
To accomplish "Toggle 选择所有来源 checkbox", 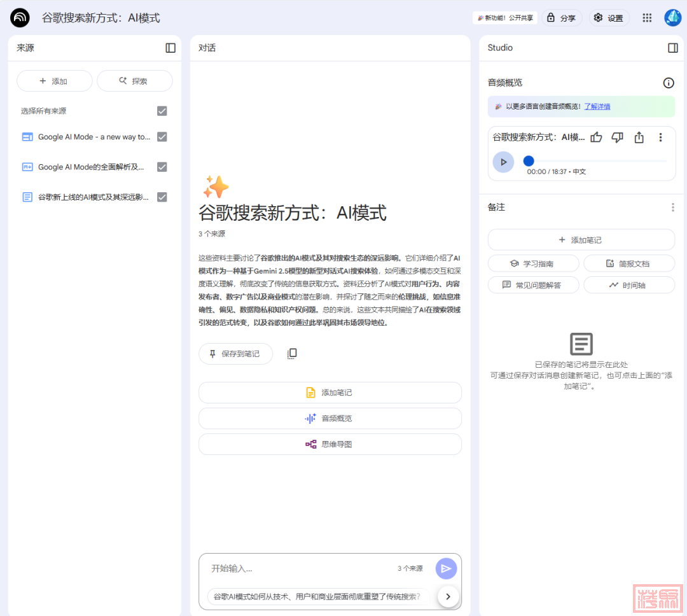I will tap(162, 111).
